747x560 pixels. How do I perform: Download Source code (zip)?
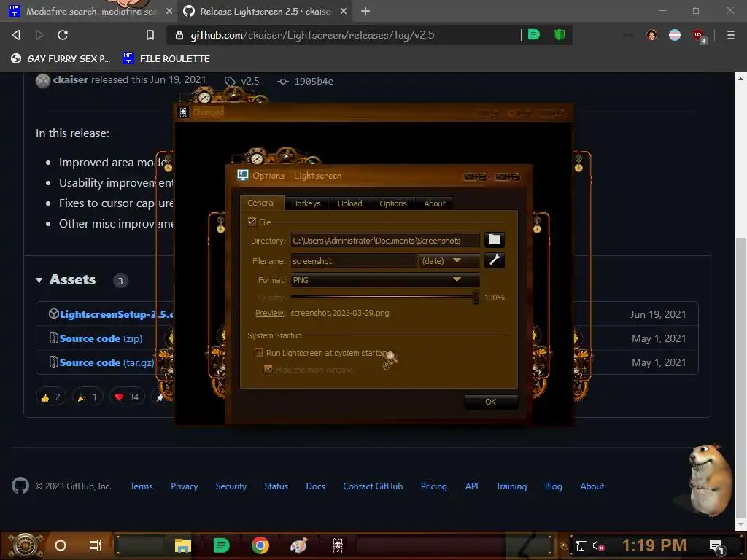tap(101, 338)
